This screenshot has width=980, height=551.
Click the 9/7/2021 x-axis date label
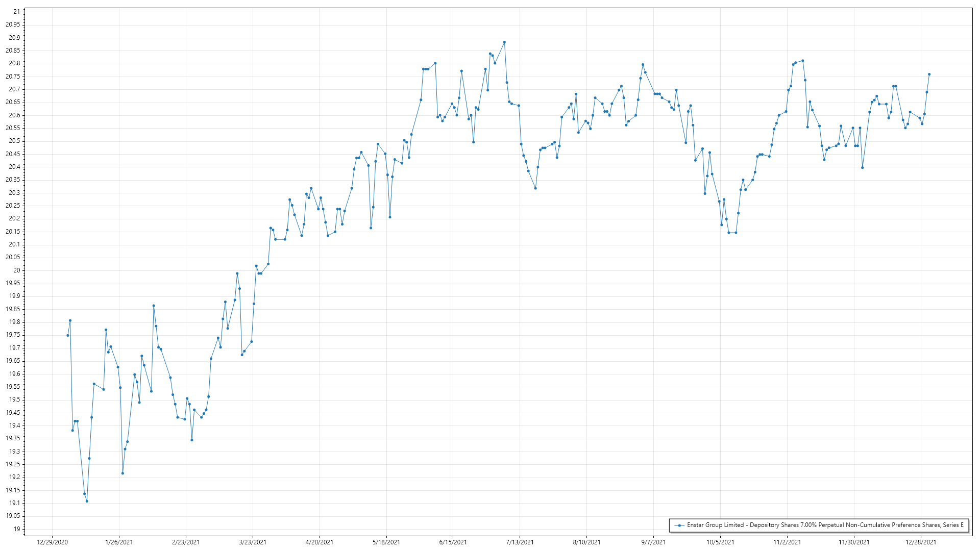[x=653, y=542]
